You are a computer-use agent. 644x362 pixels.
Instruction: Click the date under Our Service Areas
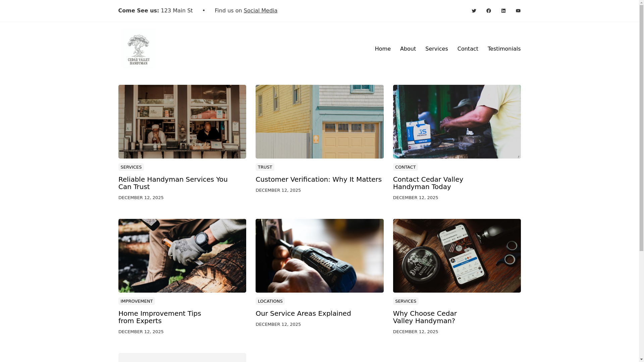point(278,324)
